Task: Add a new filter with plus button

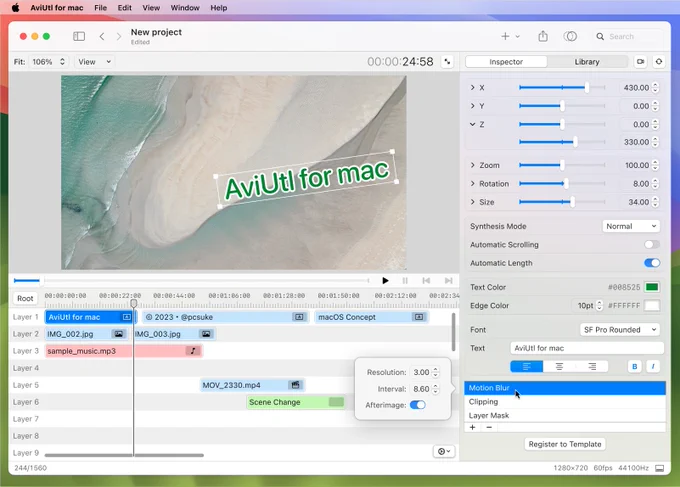Action: (472, 427)
